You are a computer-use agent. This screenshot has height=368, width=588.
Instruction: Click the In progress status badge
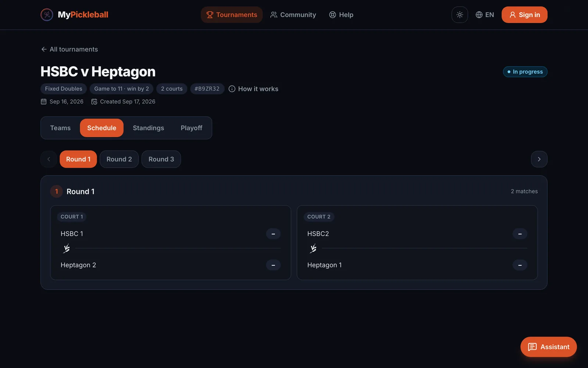pyautogui.click(x=525, y=72)
